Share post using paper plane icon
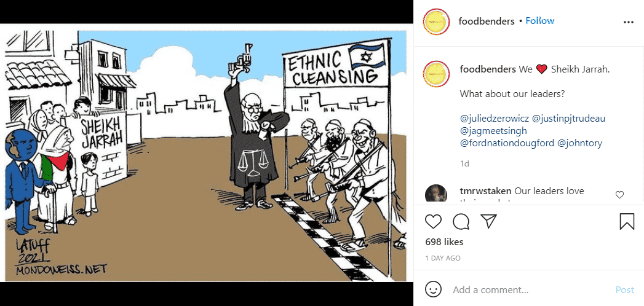 coord(489,221)
